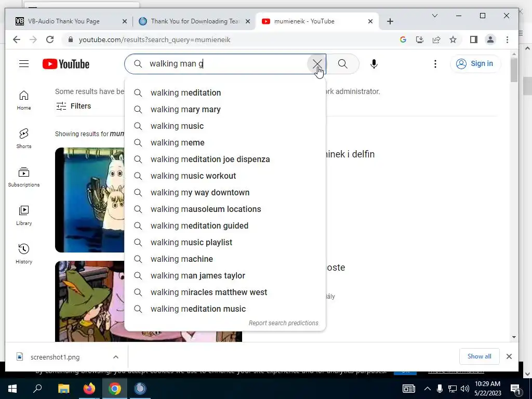The height and width of the screenshot is (399, 532).
Task: Open a new Chrome tab
Action: (390, 21)
